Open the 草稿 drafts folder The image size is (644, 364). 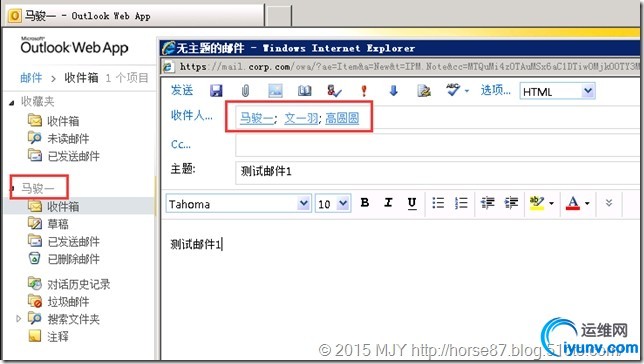pyautogui.click(x=58, y=224)
